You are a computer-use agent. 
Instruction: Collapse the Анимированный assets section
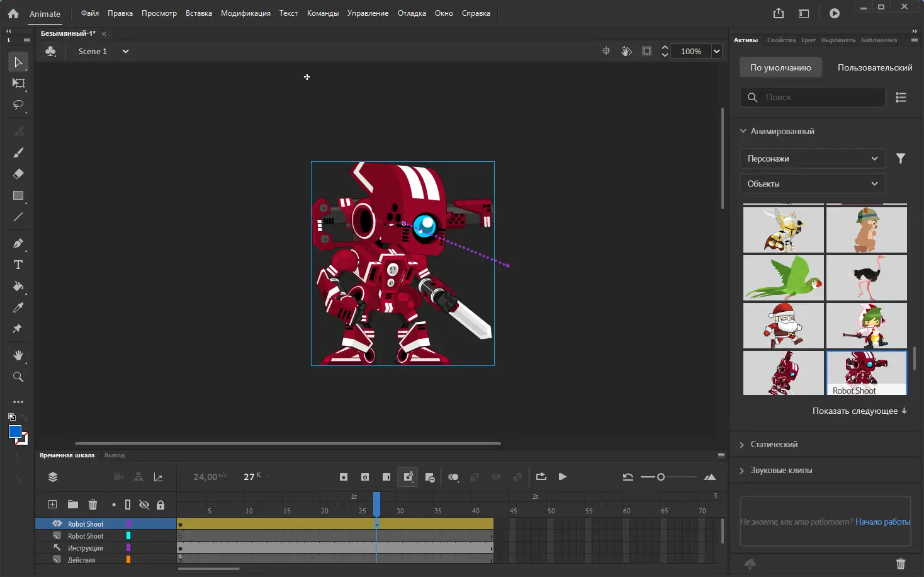(743, 130)
